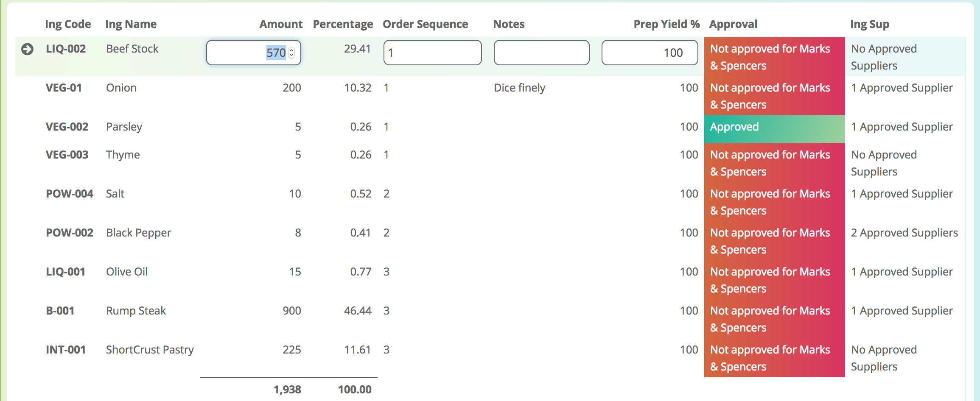Select the LIQ-001 Olive Oil row

click(127, 272)
